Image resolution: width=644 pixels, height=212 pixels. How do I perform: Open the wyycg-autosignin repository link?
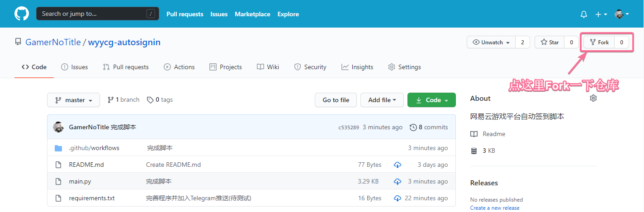tap(124, 42)
